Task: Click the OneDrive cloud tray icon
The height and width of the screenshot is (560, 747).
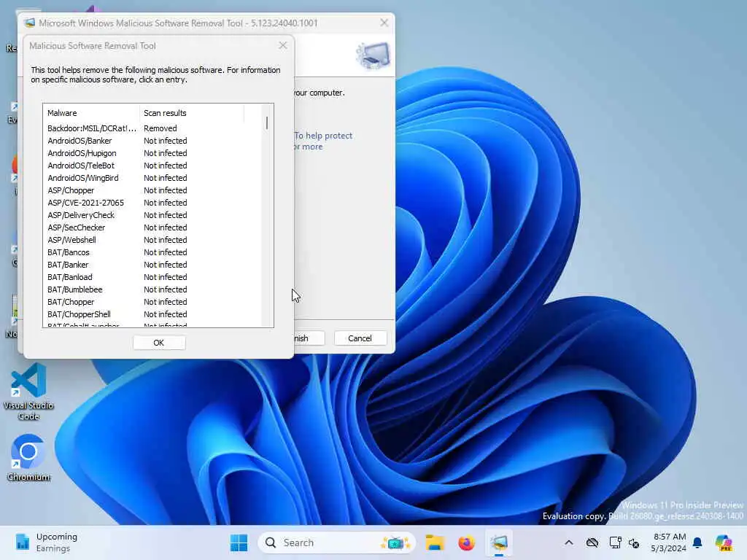Action: click(592, 542)
